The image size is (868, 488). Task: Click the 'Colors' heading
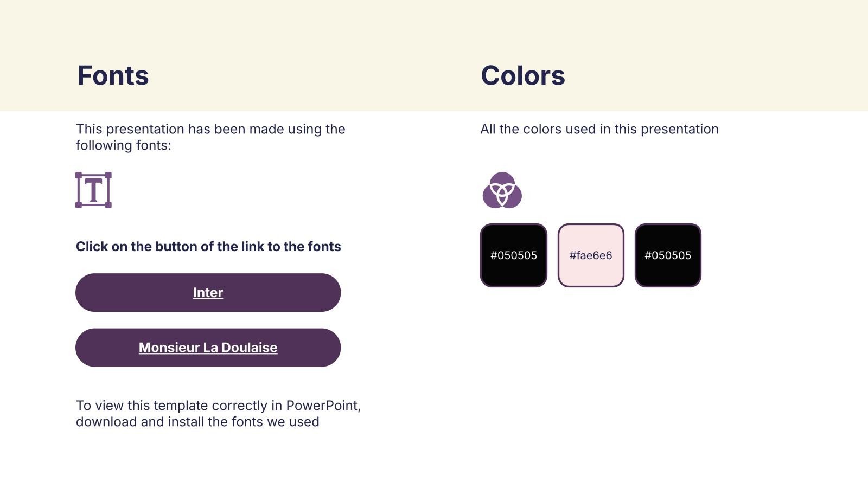tap(522, 75)
